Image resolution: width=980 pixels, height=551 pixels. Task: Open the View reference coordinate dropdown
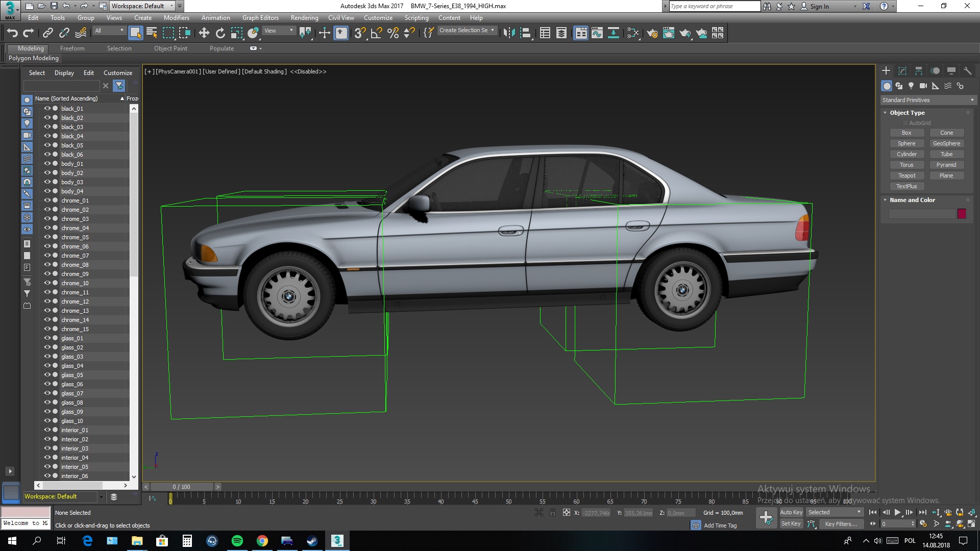pos(278,31)
